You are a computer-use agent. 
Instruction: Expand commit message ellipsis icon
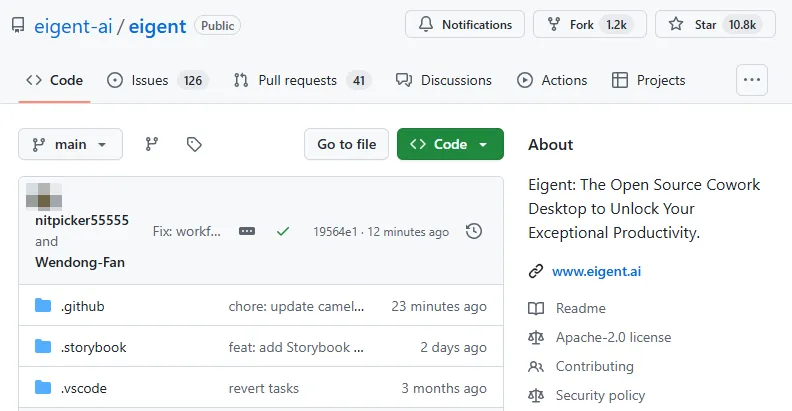coord(247,231)
